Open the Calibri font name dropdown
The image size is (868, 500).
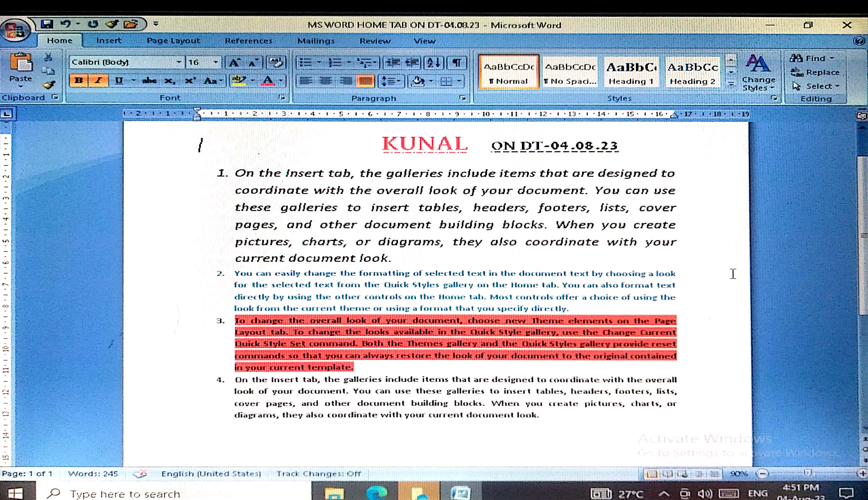coord(179,62)
